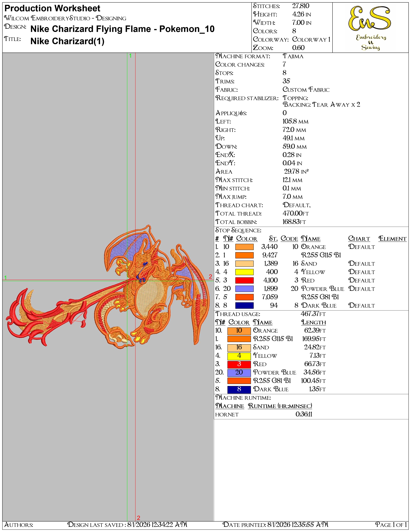The width and height of the screenshot is (411, 532).
Task: Click the "Runtime (hr:min:sec)" column header
Action: [x=280, y=406]
